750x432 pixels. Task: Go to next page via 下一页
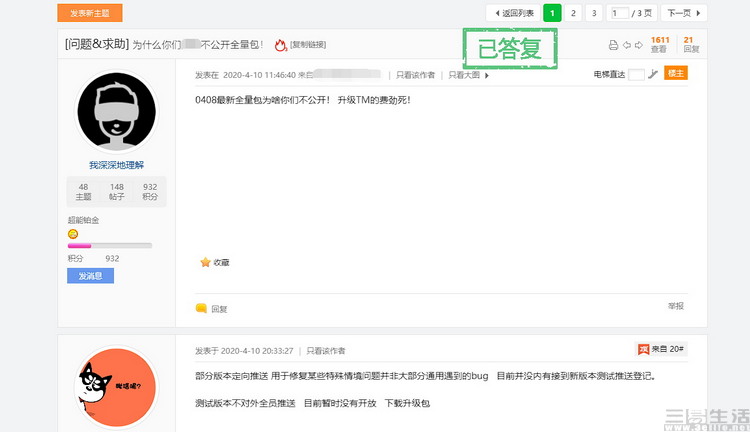[684, 13]
